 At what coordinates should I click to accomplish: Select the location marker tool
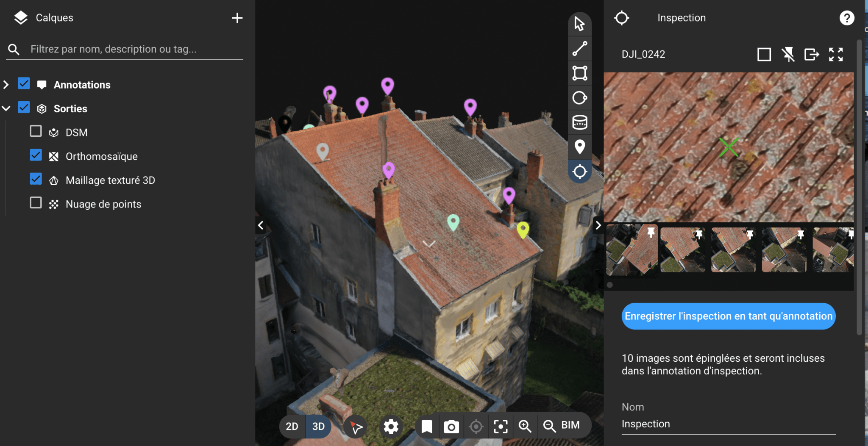(x=579, y=147)
